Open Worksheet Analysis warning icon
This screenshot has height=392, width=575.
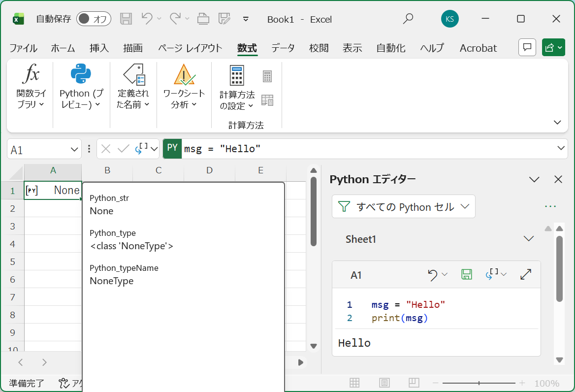coord(184,74)
